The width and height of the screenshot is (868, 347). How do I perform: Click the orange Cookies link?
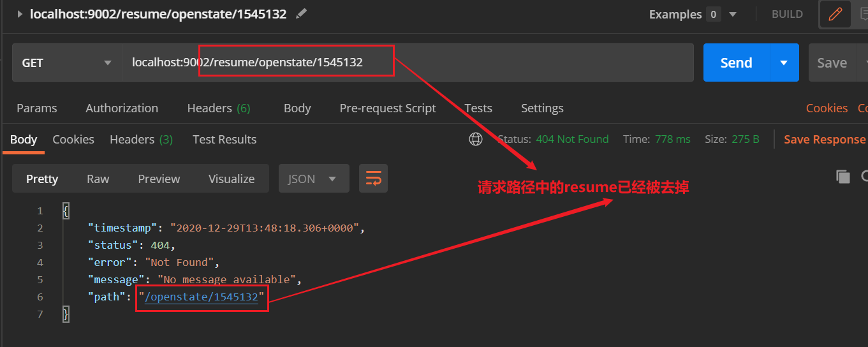click(827, 108)
